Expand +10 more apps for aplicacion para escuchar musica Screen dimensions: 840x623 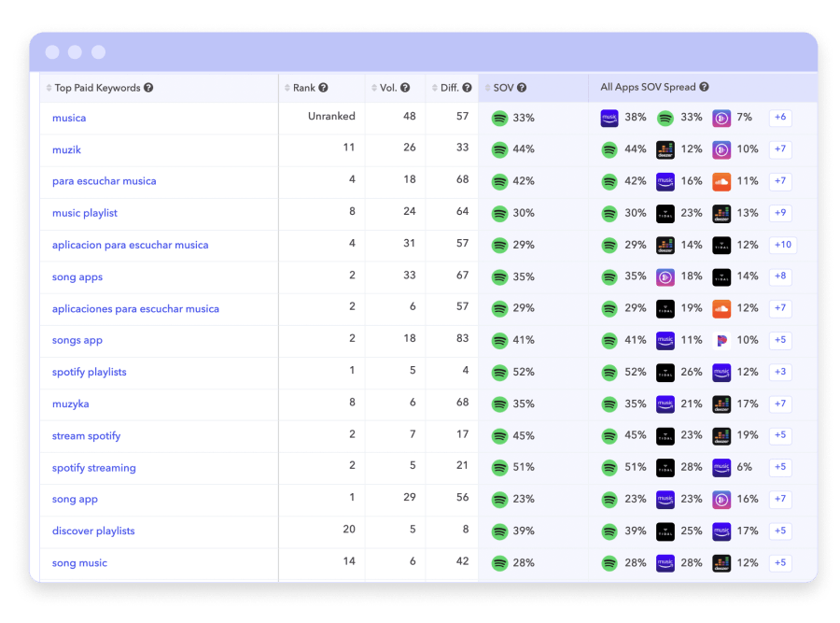[783, 245]
